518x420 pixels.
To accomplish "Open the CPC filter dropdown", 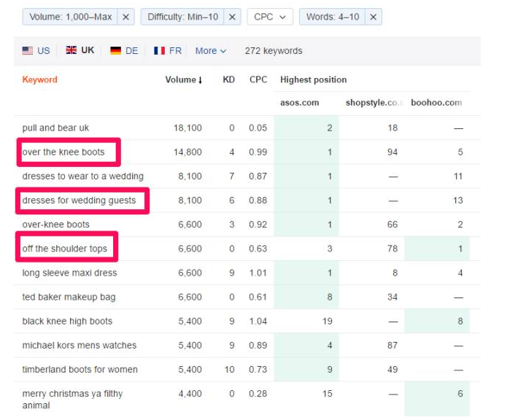I will click(270, 17).
